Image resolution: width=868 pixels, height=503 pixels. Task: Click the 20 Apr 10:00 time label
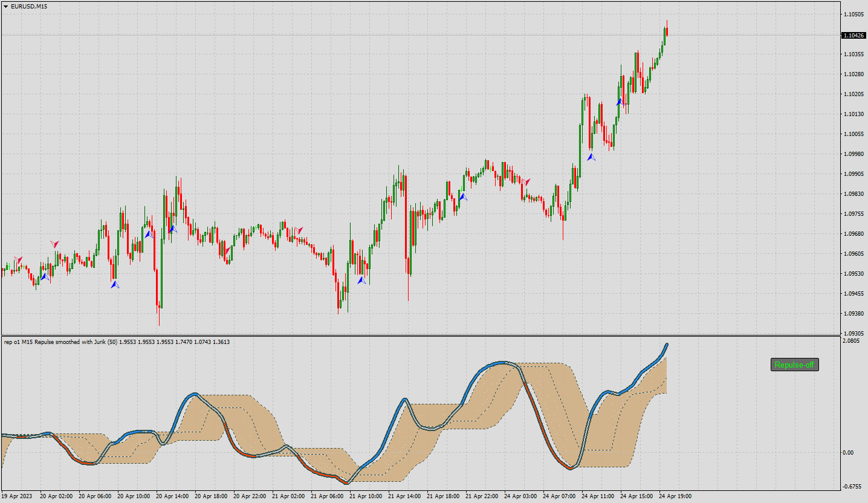(x=135, y=496)
